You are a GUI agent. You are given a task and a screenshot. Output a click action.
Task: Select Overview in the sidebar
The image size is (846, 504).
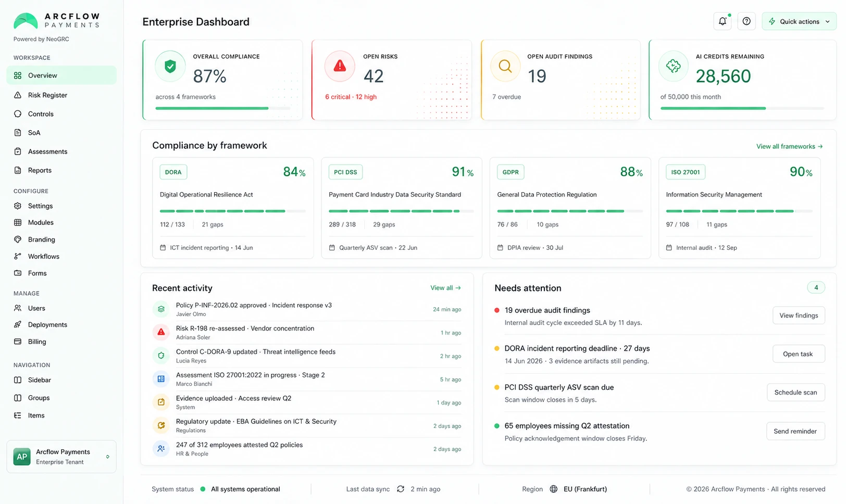pyautogui.click(x=61, y=75)
